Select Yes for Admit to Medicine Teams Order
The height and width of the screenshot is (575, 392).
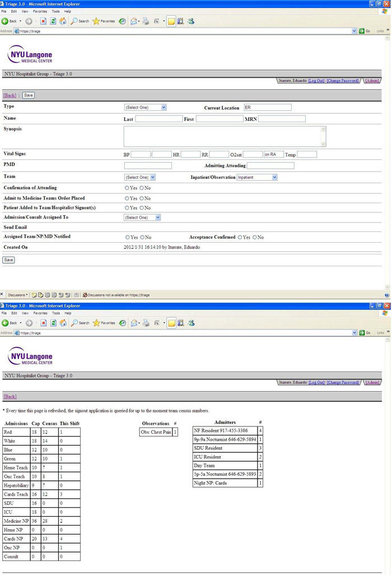(127, 198)
